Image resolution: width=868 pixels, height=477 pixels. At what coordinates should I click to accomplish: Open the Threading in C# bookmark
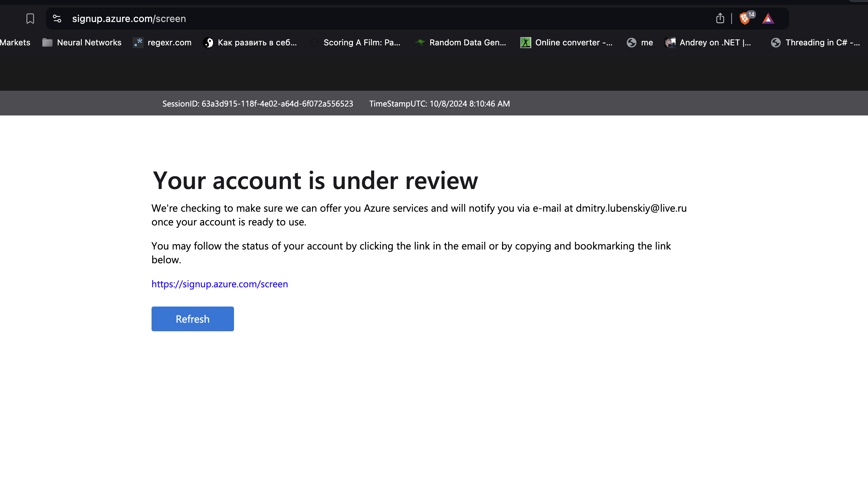click(x=815, y=42)
